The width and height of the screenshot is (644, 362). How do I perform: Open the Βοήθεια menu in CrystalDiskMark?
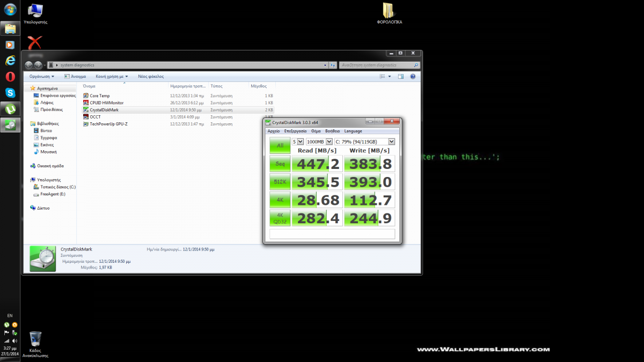click(x=332, y=131)
